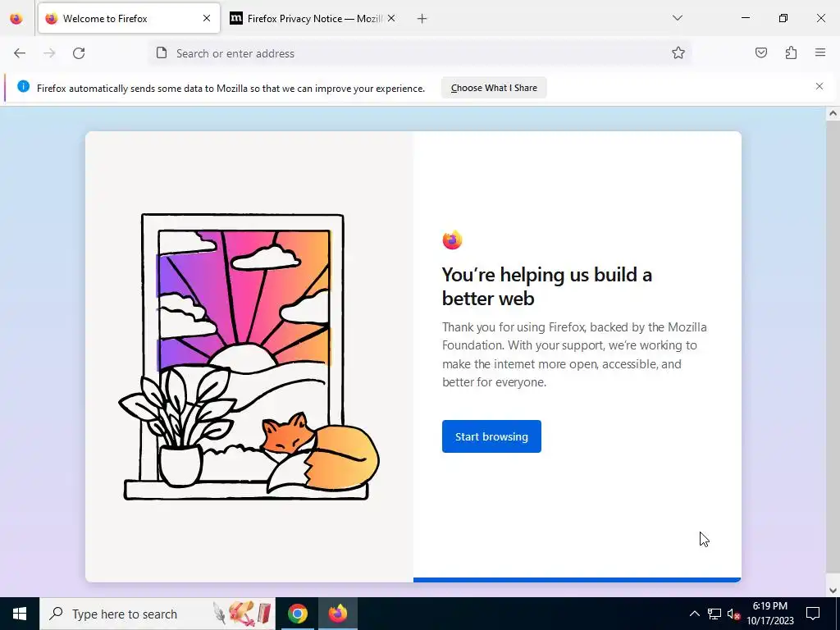Switch to Firefox Privacy Notice tab
Viewport: 840px width, 630px height.
(313, 18)
